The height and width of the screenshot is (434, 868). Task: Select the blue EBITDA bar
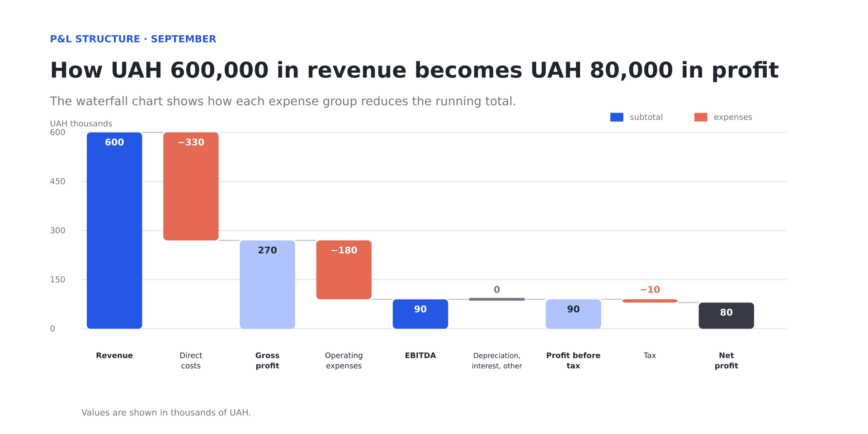(x=420, y=314)
